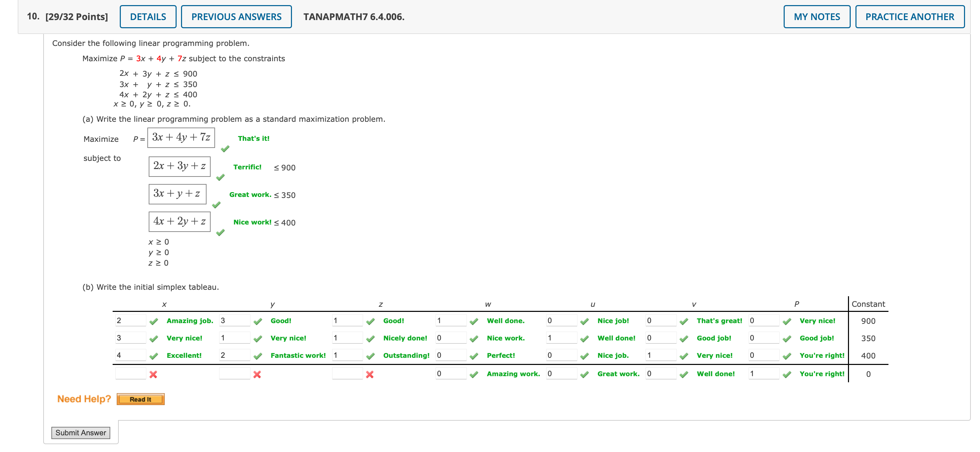Image resolution: width=980 pixels, height=452 pixels.
Task: Click the green check beside "Amazing job."
Action: [154, 322]
